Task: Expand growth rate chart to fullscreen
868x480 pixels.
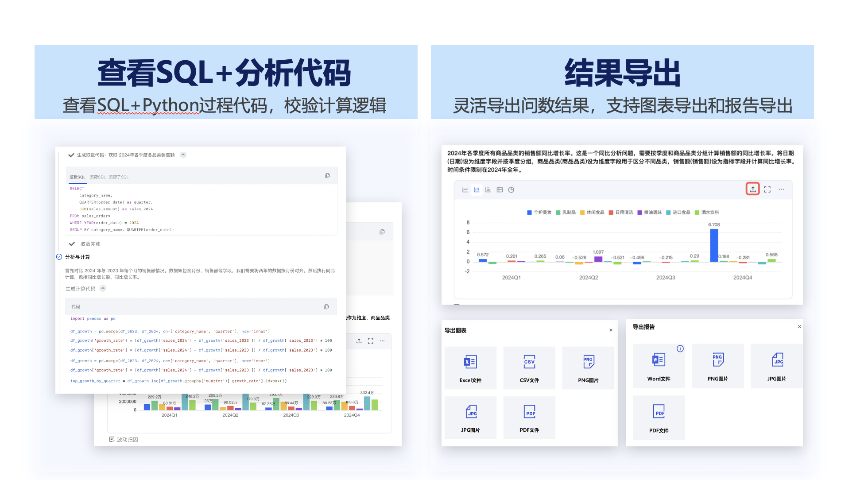Action: tap(767, 189)
